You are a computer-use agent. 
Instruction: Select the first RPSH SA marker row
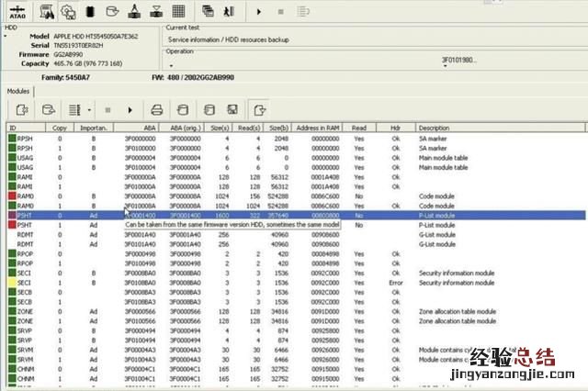point(276,138)
